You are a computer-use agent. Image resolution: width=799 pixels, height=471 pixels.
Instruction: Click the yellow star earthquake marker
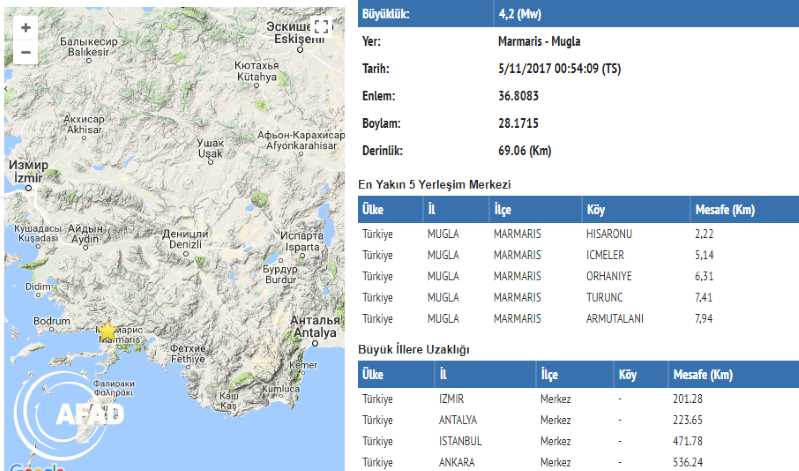click(x=108, y=331)
